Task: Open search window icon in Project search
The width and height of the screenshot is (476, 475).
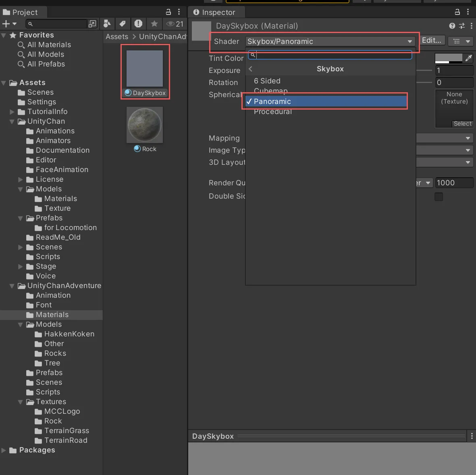Action: coord(93,24)
